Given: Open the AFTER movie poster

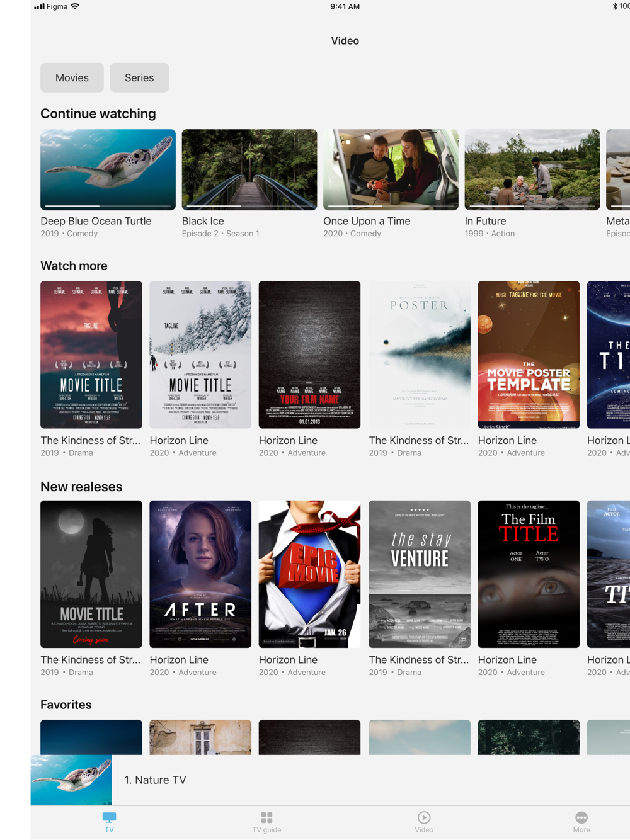Looking at the screenshot, I should pos(200,574).
